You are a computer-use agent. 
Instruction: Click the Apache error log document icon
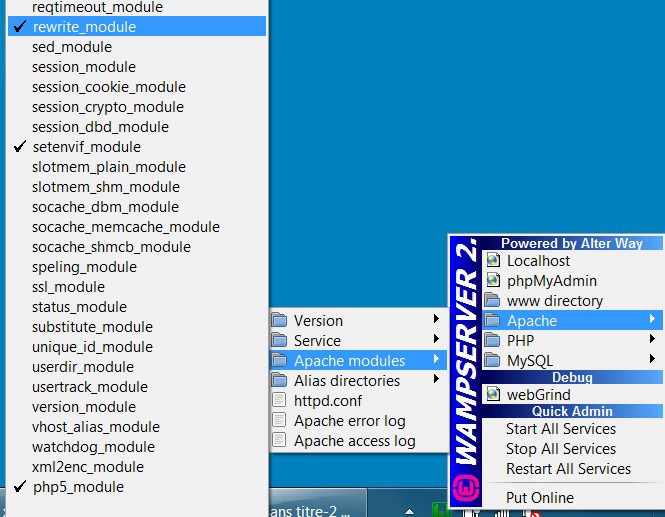[279, 420]
